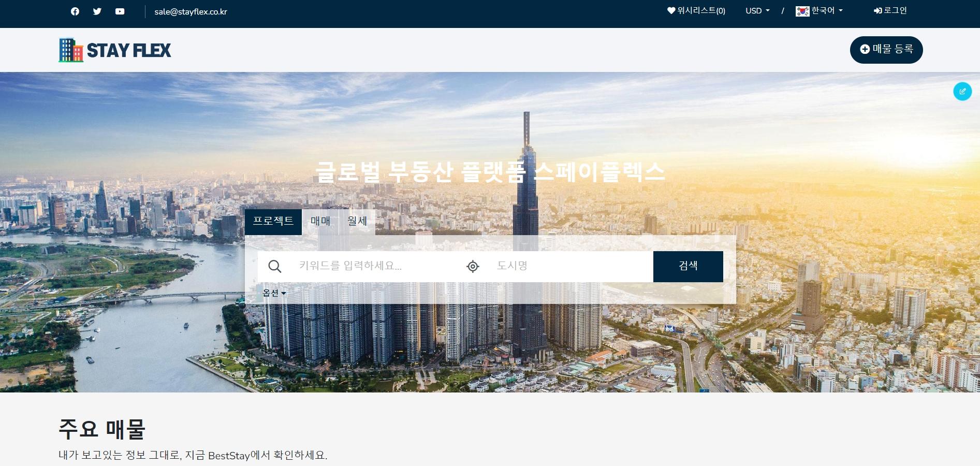Select the 매매 search tab

coord(319,221)
